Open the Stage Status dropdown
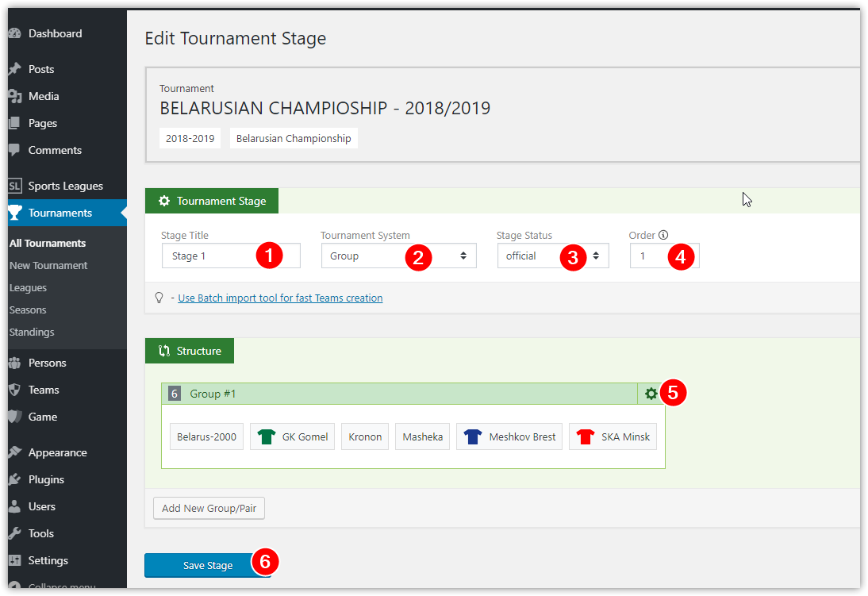 (x=553, y=256)
